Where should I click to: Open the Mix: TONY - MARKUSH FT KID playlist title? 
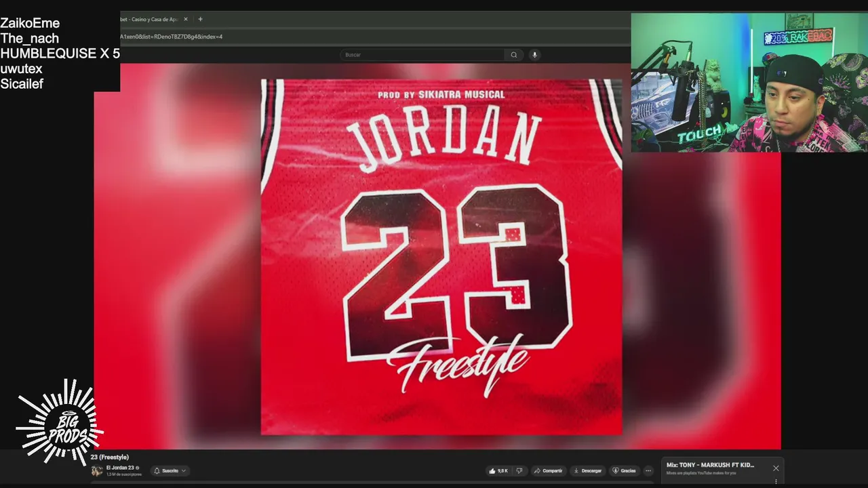pyautogui.click(x=710, y=465)
